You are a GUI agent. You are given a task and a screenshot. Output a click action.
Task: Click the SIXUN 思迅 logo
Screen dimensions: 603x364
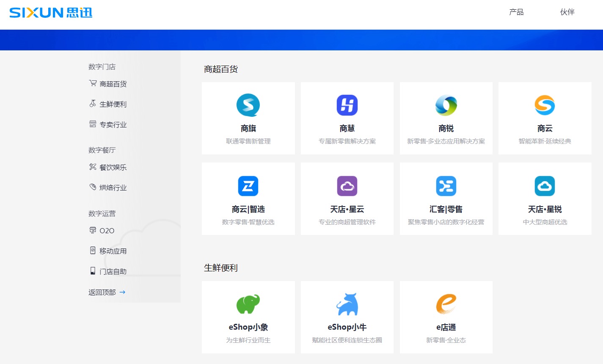(x=51, y=13)
